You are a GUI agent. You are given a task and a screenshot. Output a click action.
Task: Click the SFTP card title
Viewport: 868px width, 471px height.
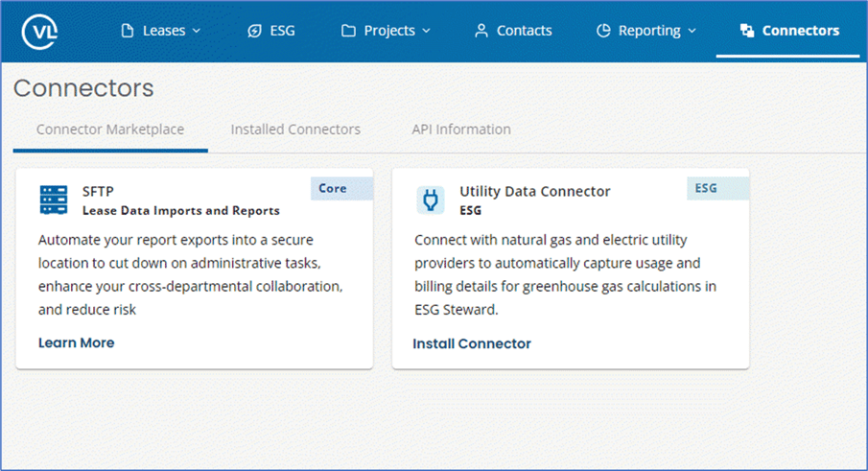(x=98, y=192)
